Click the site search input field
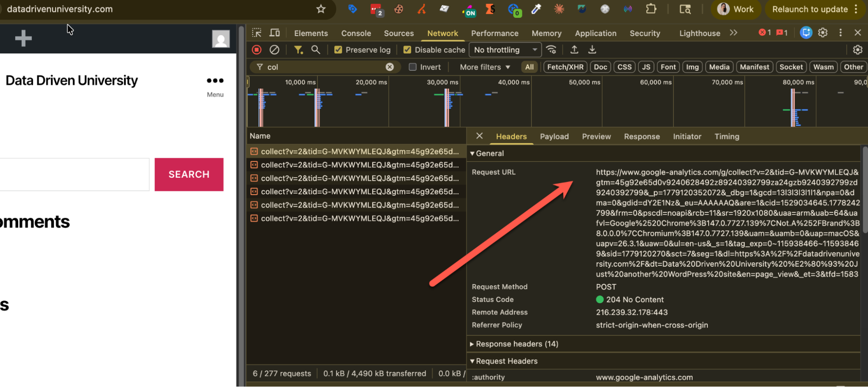 coord(74,174)
